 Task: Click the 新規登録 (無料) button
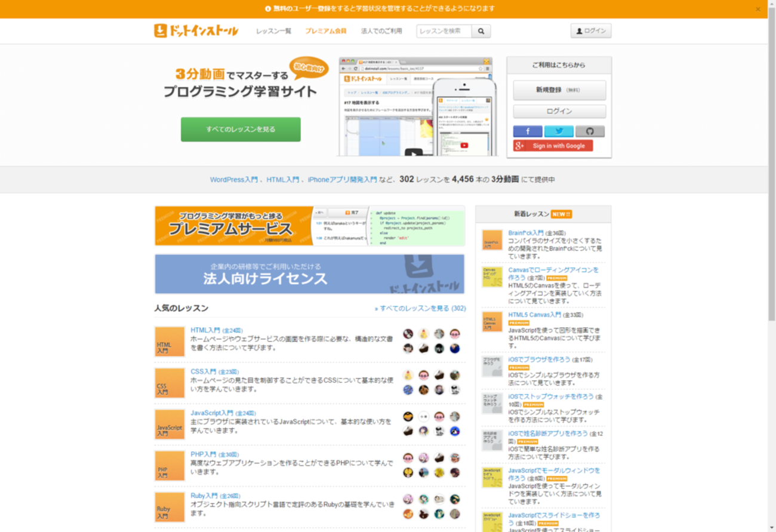(559, 90)
